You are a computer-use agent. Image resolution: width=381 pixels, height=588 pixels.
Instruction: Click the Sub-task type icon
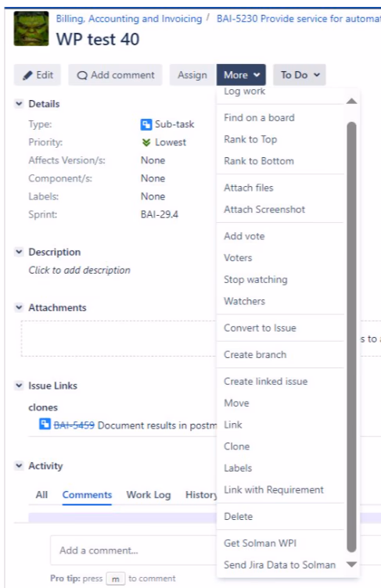[146, 124]
